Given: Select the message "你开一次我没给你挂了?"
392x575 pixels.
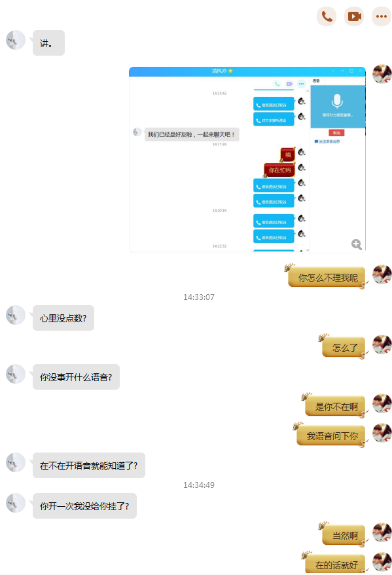Looking at the screenshot, I should [x=84, y=506].
